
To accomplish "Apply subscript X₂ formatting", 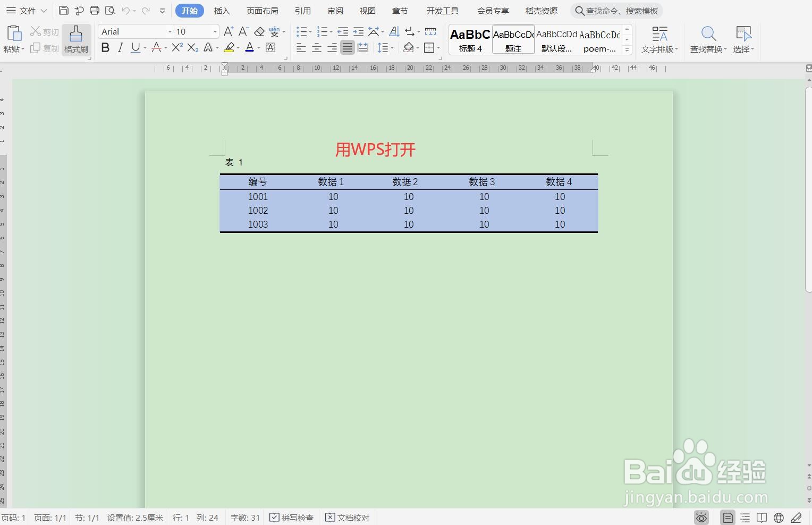I will [193, 48].
